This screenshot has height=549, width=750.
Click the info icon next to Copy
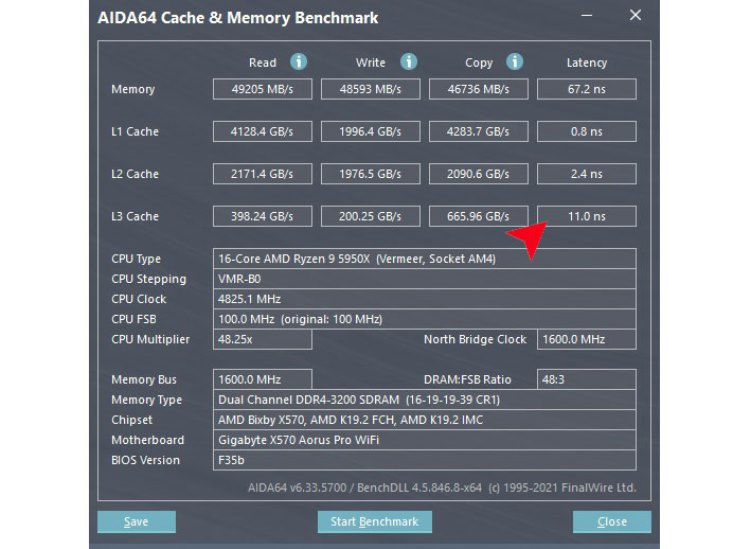point(515,62)
